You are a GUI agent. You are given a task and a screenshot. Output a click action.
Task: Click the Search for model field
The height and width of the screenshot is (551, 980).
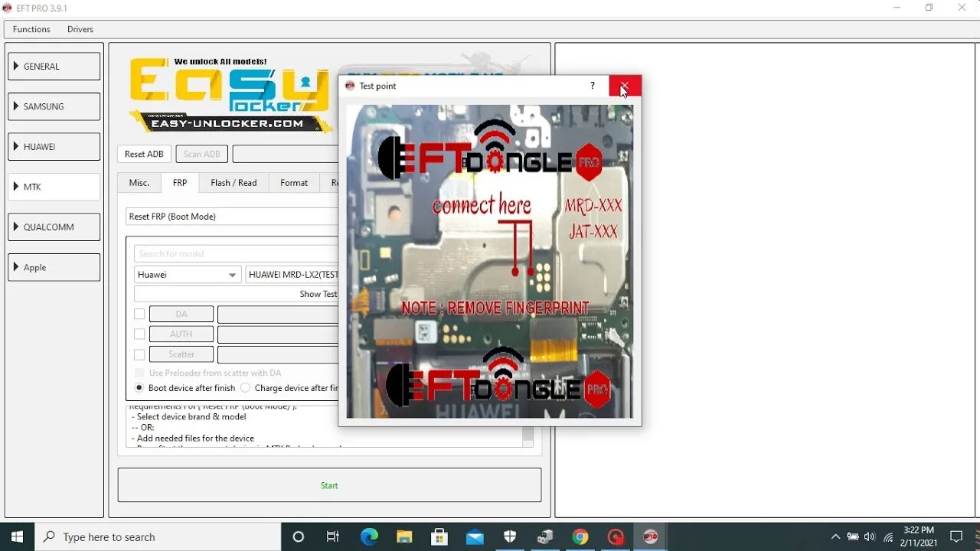(x=236, y=253)
